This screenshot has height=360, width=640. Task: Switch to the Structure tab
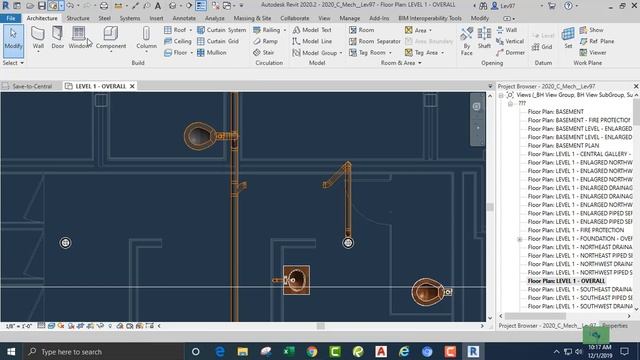(78, 18)
